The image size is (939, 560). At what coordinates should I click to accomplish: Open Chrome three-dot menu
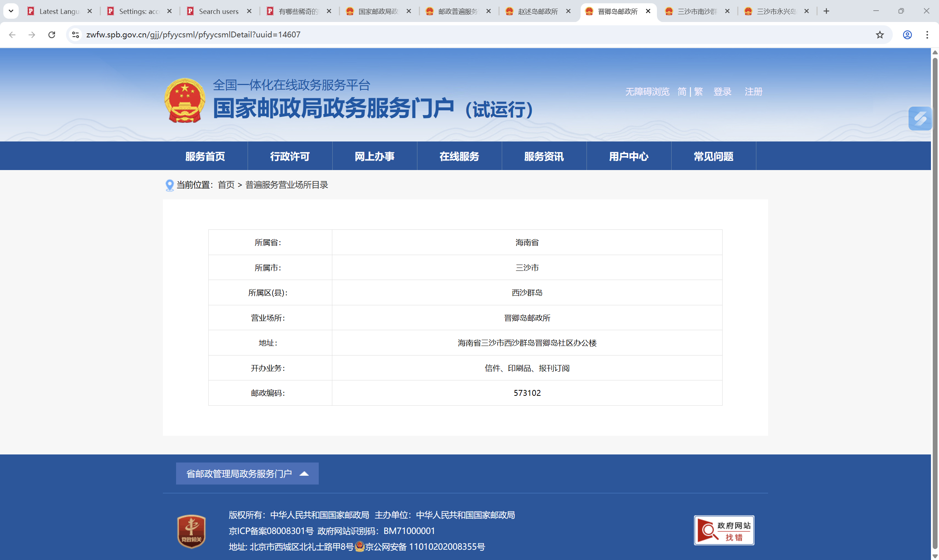tap(927, 35)
